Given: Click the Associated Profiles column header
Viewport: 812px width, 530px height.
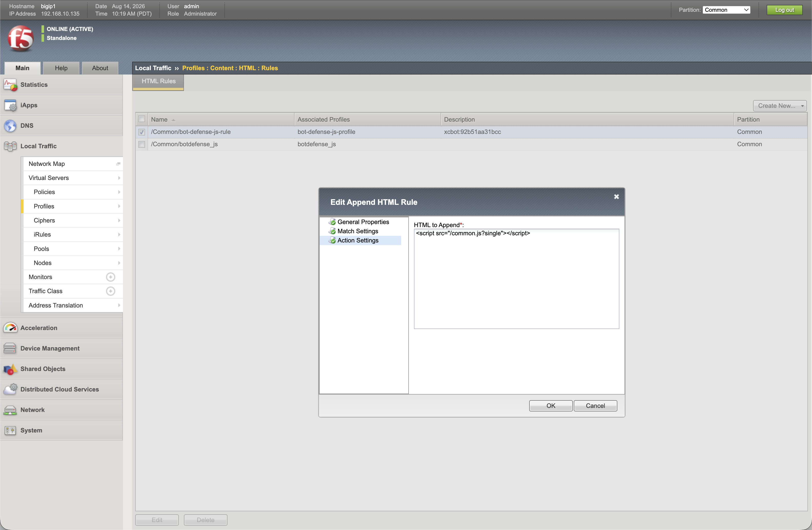Looking at the screenshot, I should [x=367, y=119].
